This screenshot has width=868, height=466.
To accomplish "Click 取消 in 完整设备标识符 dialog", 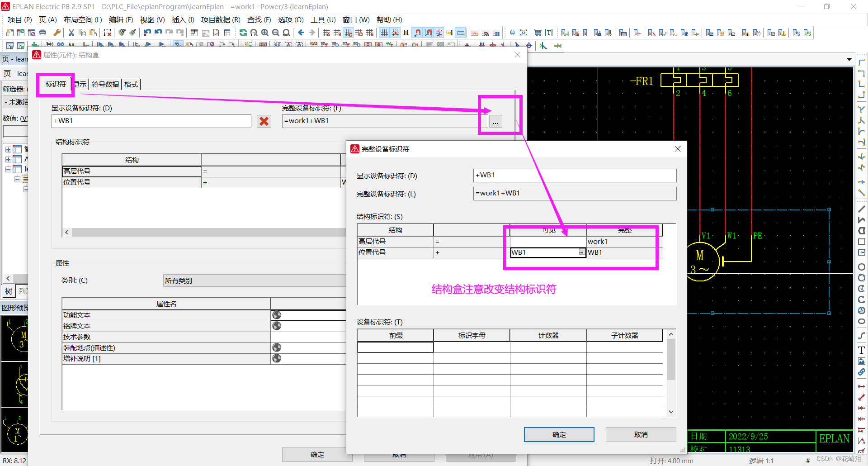I will click(x=641, y=434).
